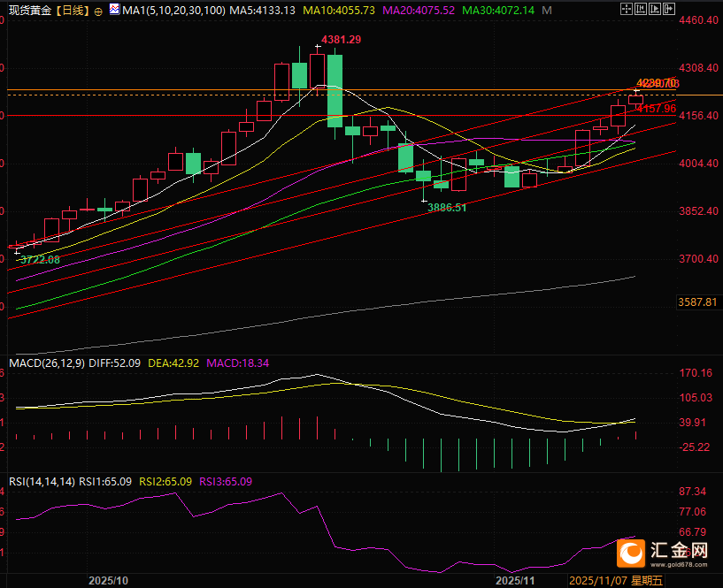Click the 2025/11 date marker on timeline
Image resolution: width=723 pixels, height=588 pixels.
515,581
